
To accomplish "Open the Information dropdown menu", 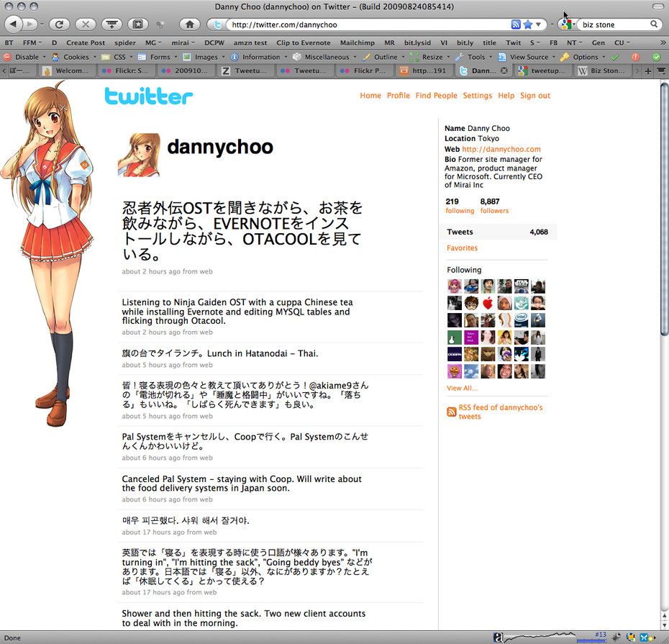I will (258, 57).
